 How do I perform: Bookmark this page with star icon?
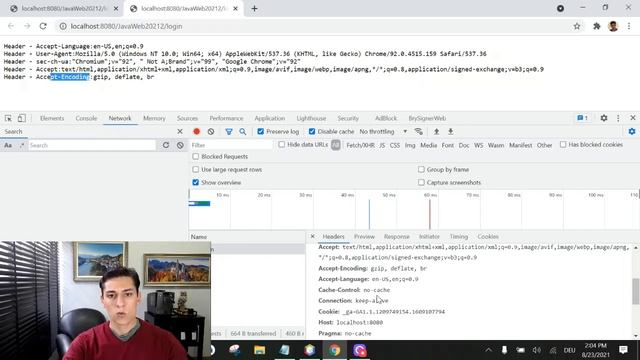[x=577, y=26]
